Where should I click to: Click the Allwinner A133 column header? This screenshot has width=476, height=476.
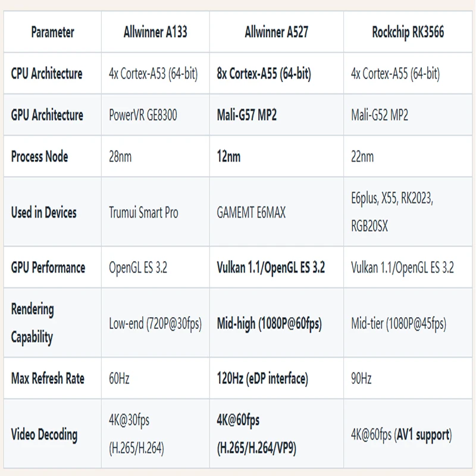pyautogui.click(x=155, y=32)
